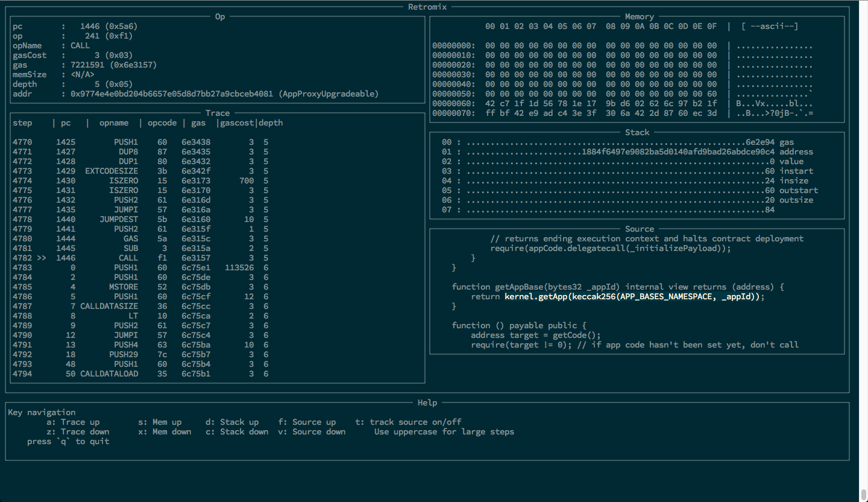This screenshot has height=502, width=868.
Task: Click the Stack panel header
Action: click(x=640, y=132)
